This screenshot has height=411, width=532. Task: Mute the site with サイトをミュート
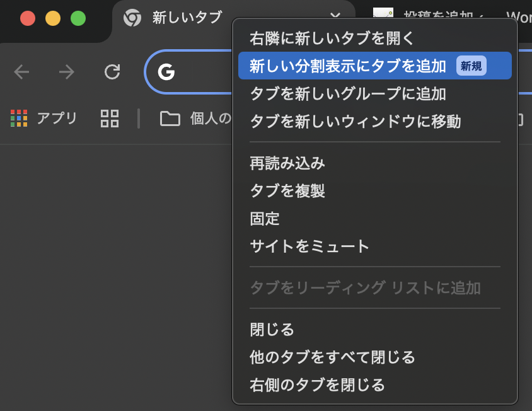(x=309, y=246)
